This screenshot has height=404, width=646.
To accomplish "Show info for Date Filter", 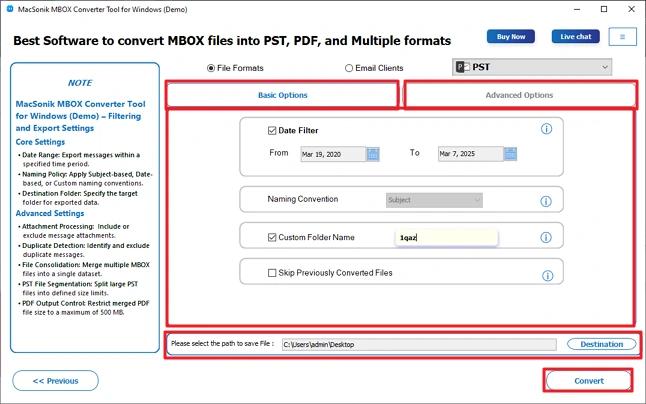I will click(x=546, y=129).
